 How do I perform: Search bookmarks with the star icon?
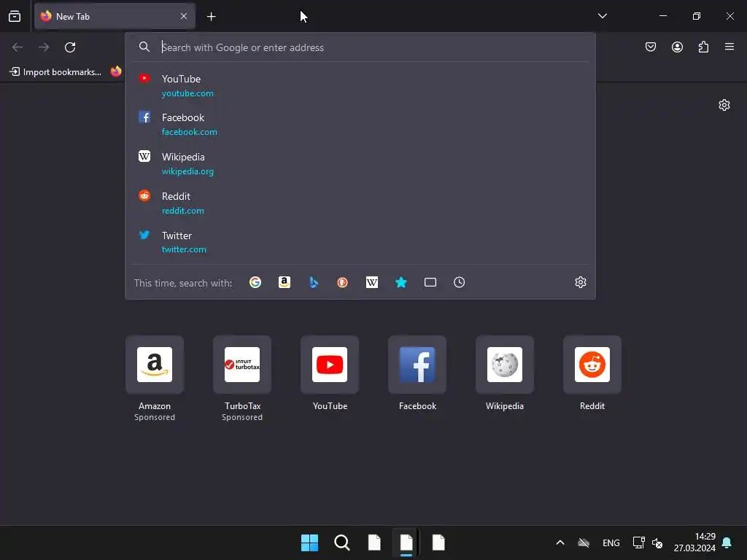click(401, 282)
